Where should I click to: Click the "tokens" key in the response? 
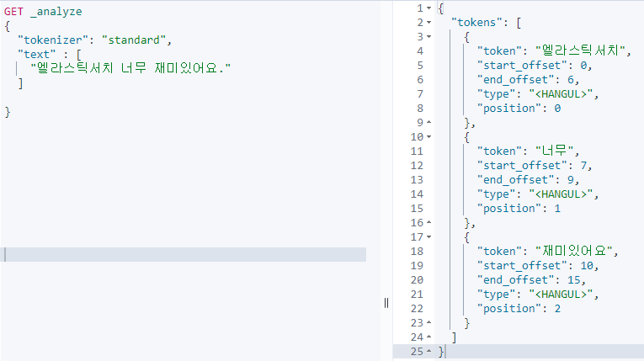pos(476,23)
